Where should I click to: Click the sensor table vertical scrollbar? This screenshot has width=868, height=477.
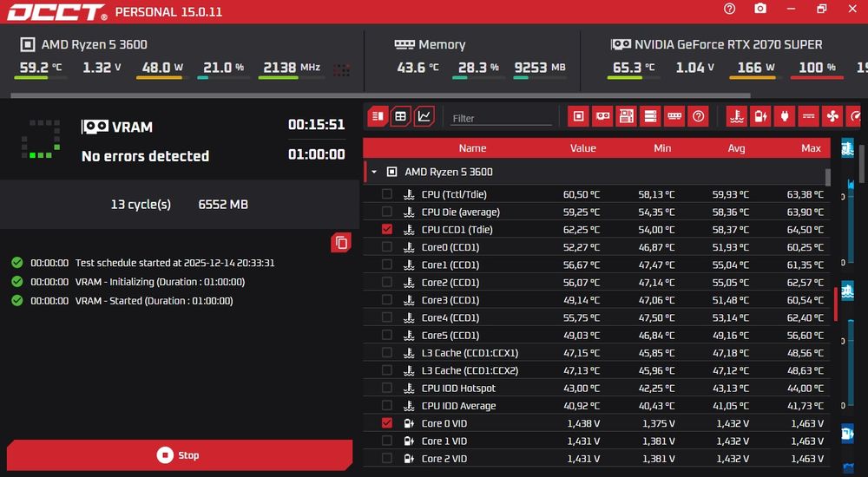click(x=827, y=178)
